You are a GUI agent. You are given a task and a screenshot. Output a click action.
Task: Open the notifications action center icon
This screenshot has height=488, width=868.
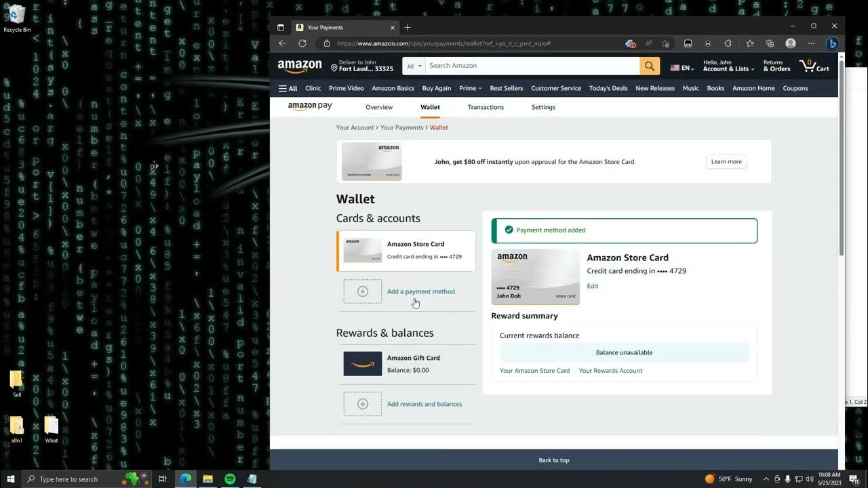coord(854,479)
